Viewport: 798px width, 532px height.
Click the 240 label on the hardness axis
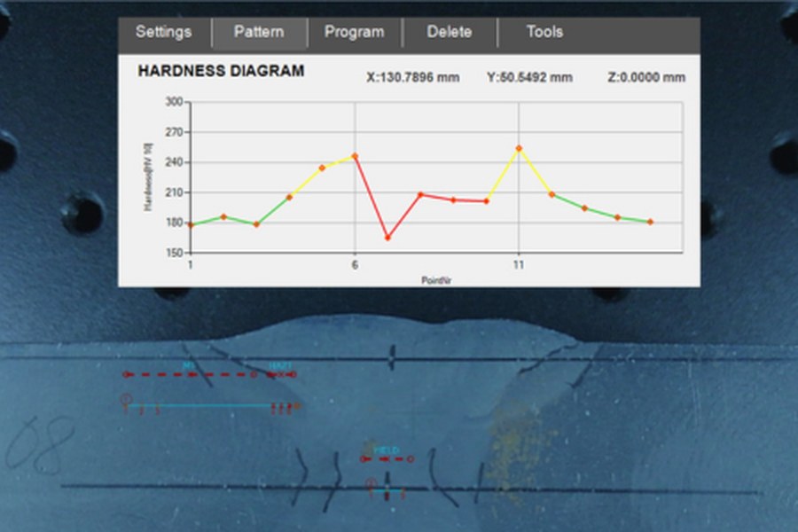pos(174,162)
